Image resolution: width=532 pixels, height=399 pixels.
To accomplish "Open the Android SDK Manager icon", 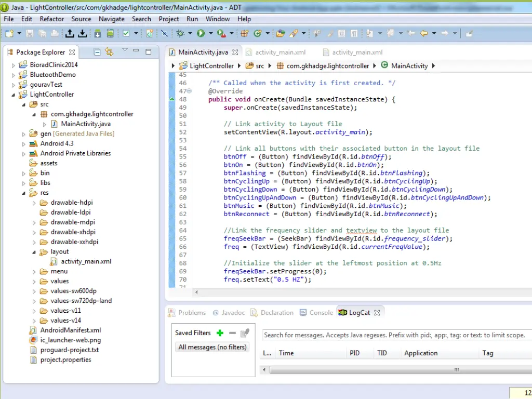I will pyautogui.click(x=98, y=33).
